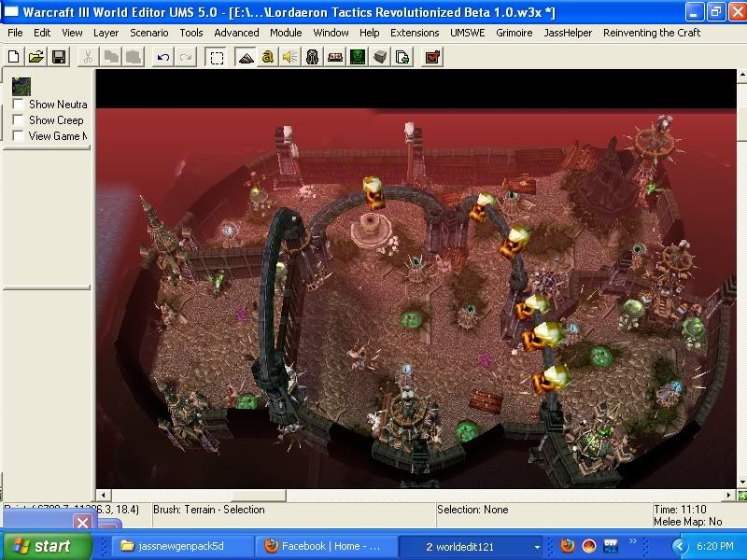Open the Scenario menu

[x=149, y=33]
